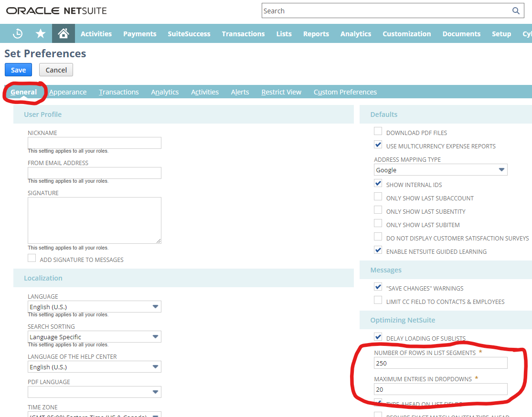Enable Add Signature to Messages checkbox
This screenshot has width=532, height=417.
32,258
